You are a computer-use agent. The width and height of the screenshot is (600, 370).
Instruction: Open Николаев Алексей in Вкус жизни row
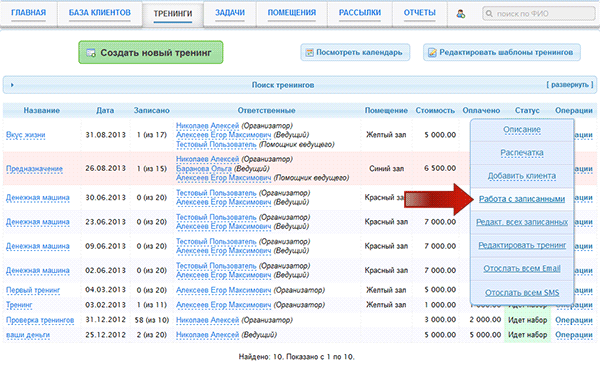[x=207, y=126]
